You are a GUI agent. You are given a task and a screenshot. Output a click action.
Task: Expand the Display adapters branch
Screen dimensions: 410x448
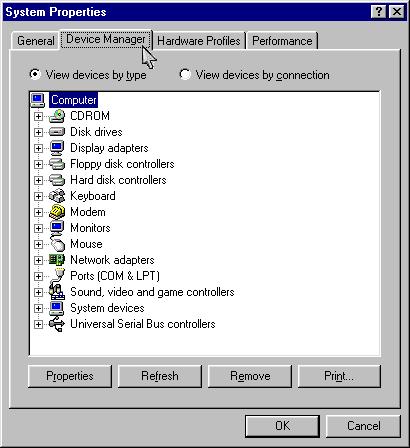coord(38,148)
